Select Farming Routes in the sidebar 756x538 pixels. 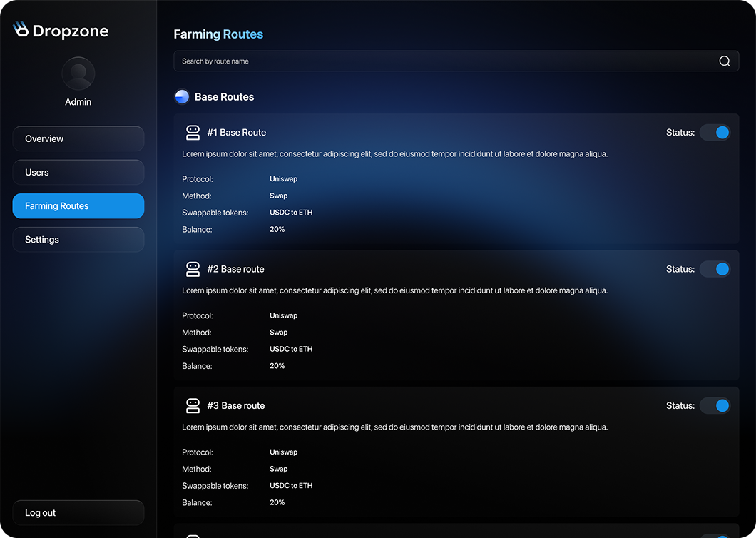click(78, 205)
